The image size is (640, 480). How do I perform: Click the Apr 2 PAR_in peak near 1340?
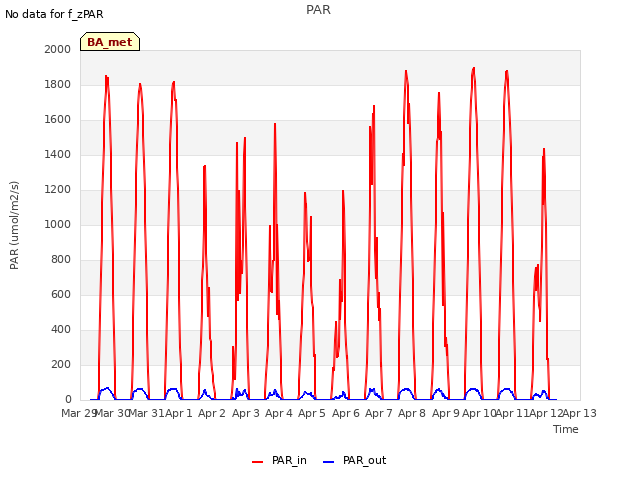204,166
